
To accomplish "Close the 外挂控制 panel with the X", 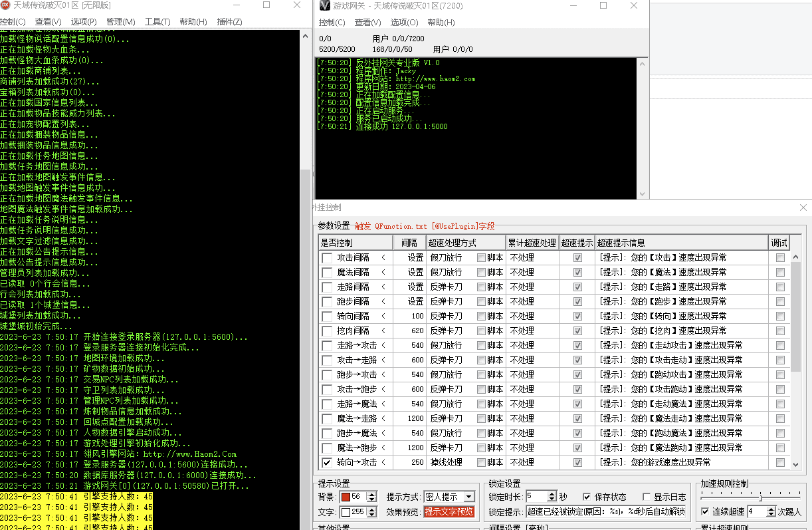I will click(803, 207).
